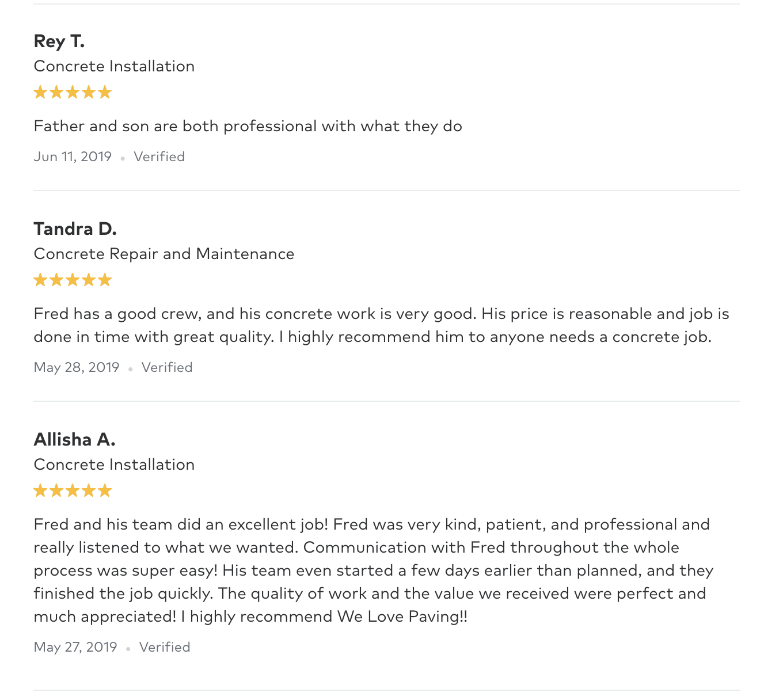The width and height of the screenshot is (783, 700).
Task: Click the Verified label next to May 28, 2019
Action: (x=167, y=367)
